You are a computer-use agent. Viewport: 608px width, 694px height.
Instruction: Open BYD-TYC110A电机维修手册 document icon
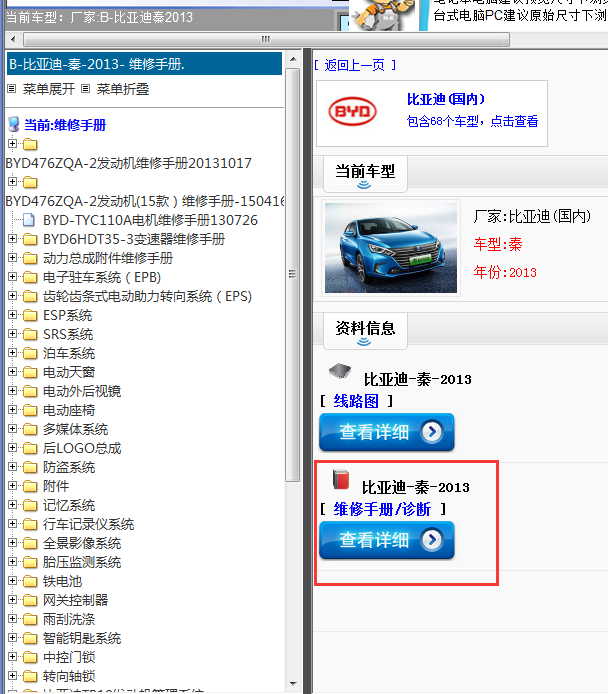pyautogui.click(x=29, y=220)
